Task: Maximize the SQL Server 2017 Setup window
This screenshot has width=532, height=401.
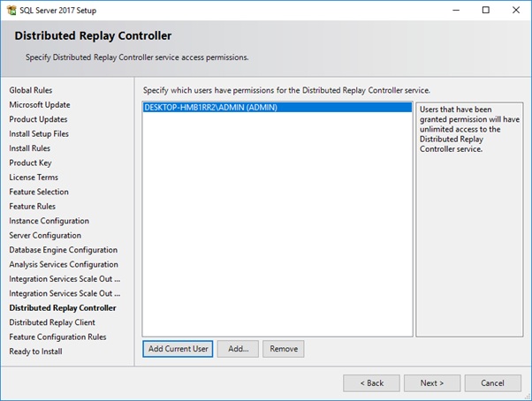Action: tap(486, 11)
